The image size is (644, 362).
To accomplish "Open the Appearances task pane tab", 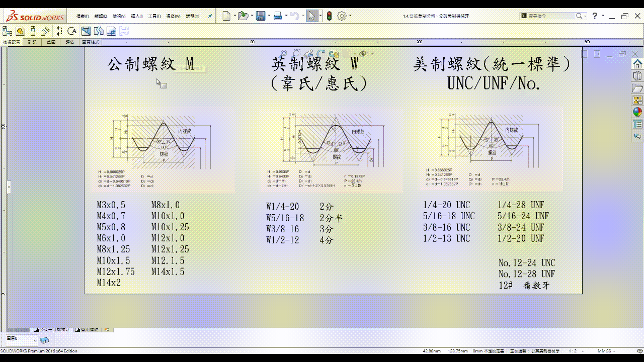I will (x=637, y=112).
